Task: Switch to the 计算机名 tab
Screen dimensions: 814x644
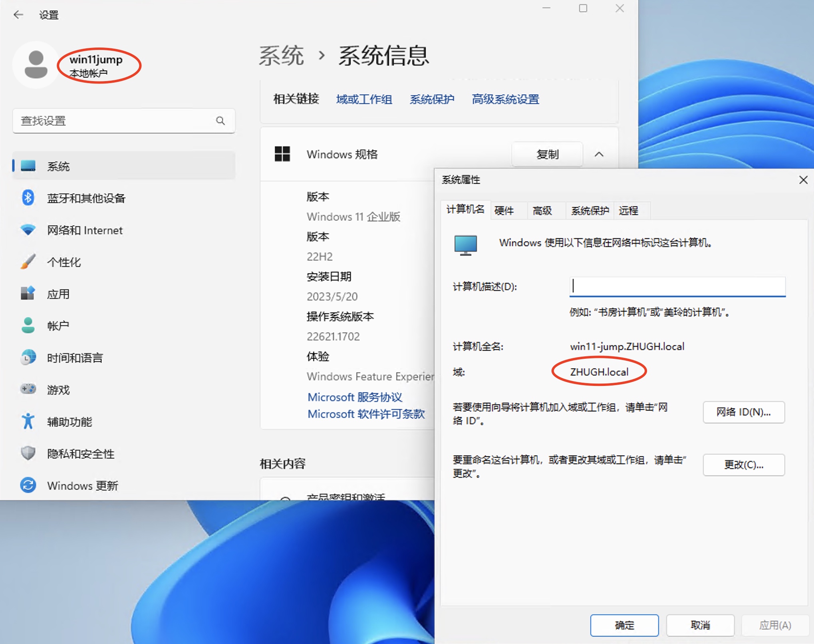Action: (466, 210)
